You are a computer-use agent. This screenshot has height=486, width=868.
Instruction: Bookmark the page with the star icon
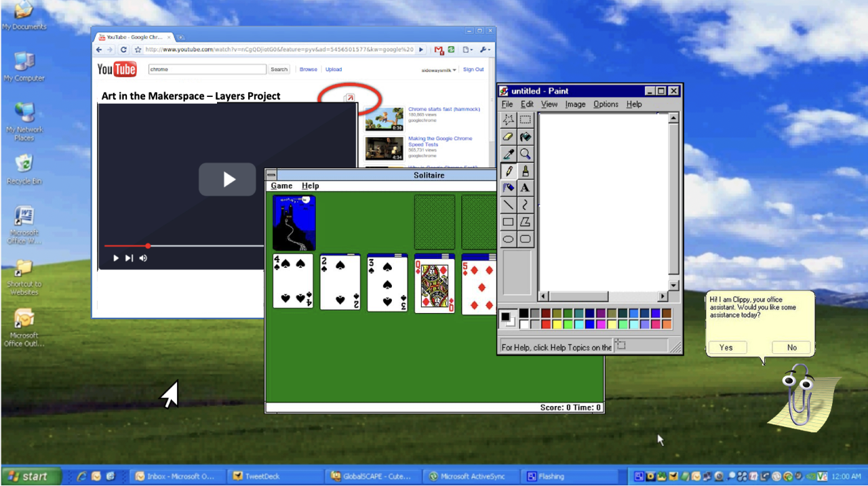click(x=138, y=49)
